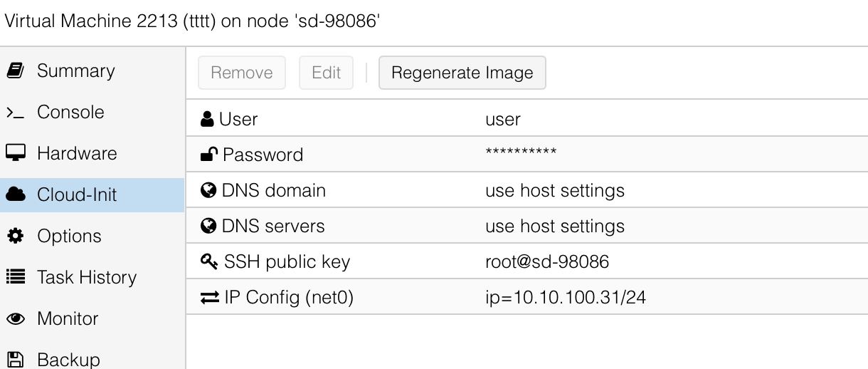Click the Cloud-Init cloud icon

click(x=16, y=194)
